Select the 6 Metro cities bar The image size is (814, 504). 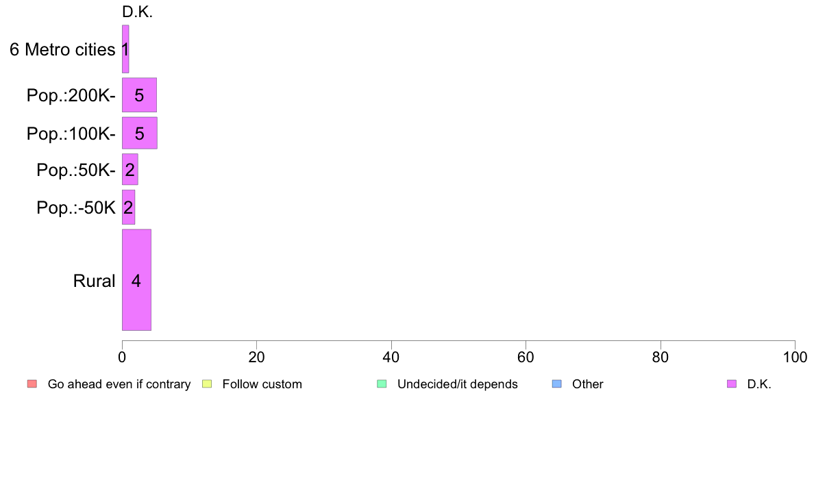pyautogui.click(x=125, y=49)
